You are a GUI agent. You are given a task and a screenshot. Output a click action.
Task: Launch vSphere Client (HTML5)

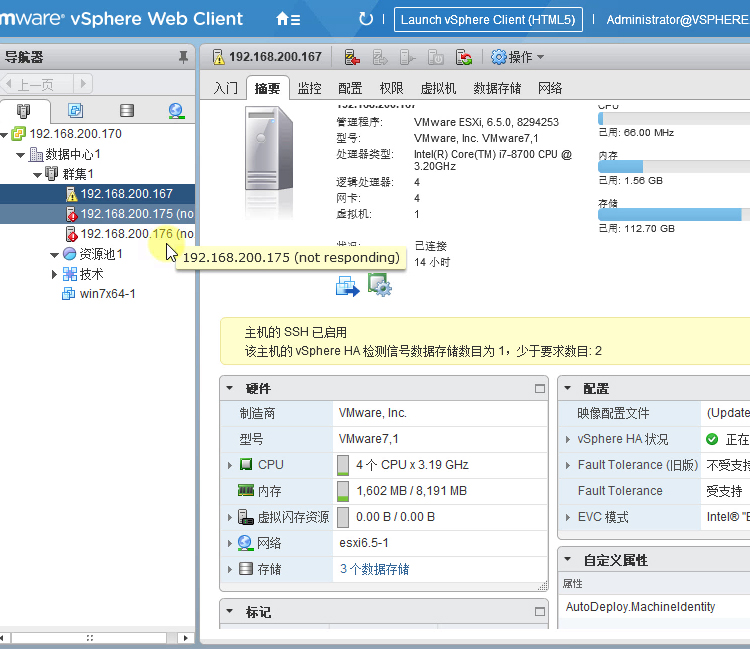tap(488, 20)
